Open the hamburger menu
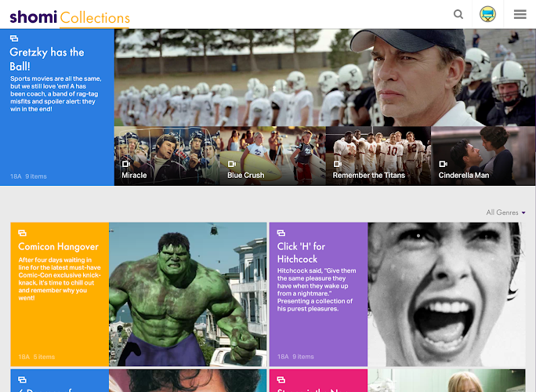Viewport: 536px width, 392px height. tap(520, 14)
